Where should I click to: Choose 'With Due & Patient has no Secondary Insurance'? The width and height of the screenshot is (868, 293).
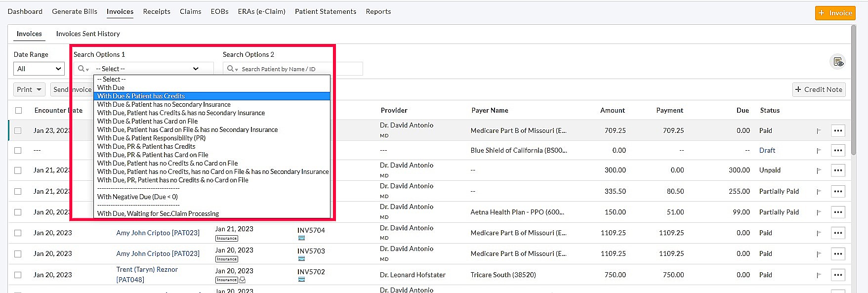212,104
